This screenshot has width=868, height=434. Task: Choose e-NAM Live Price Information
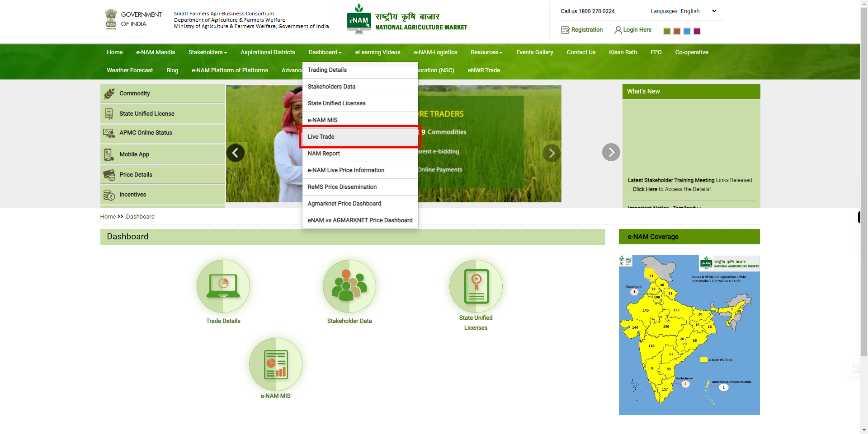click(360, 170)
